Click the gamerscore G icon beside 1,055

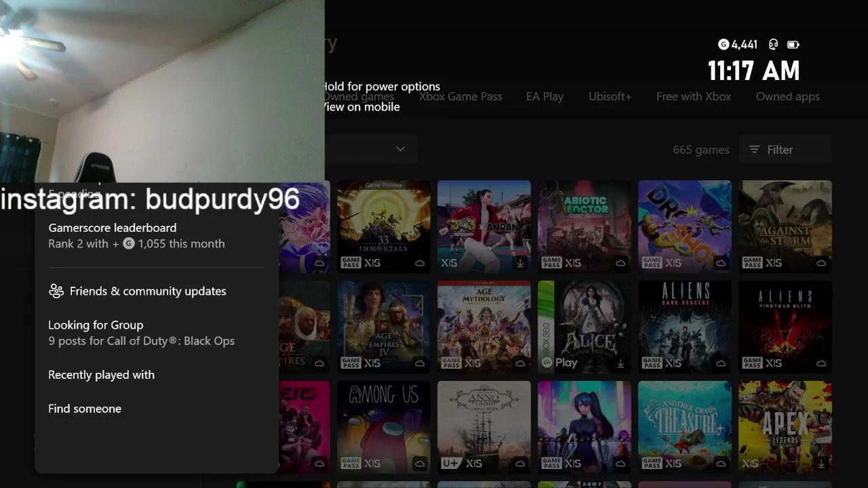point(129,243)
